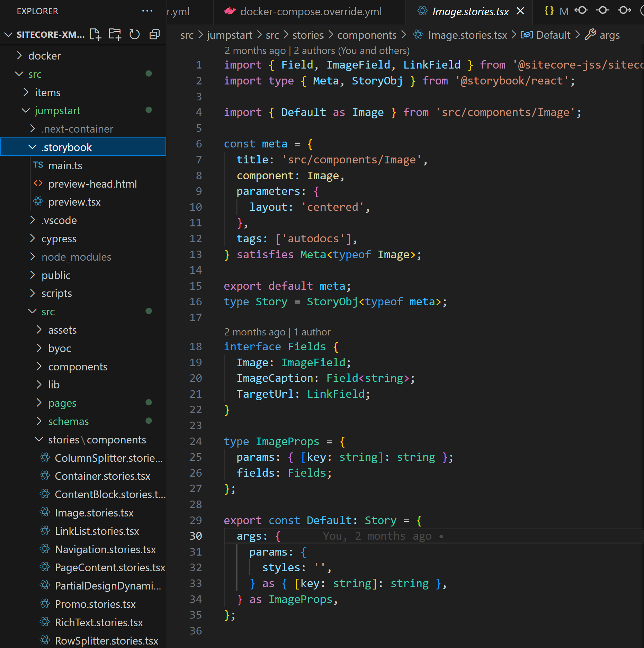Collapse the SITECORE-XM workspace root section
The width and height of the screenshot is (644, 648).
[8, 35]
